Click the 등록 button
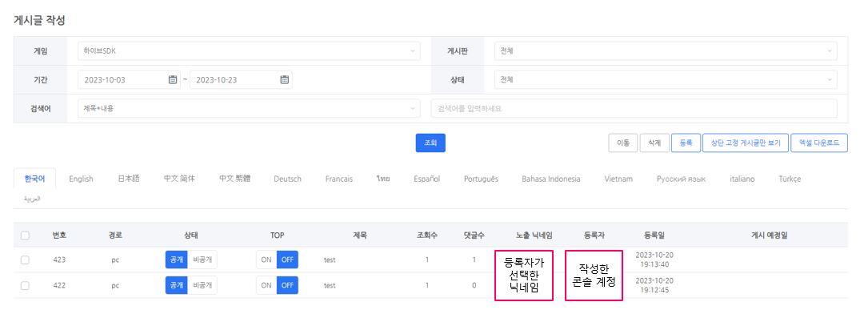Screen dimensions: 868x314 [x=686, y=143]
